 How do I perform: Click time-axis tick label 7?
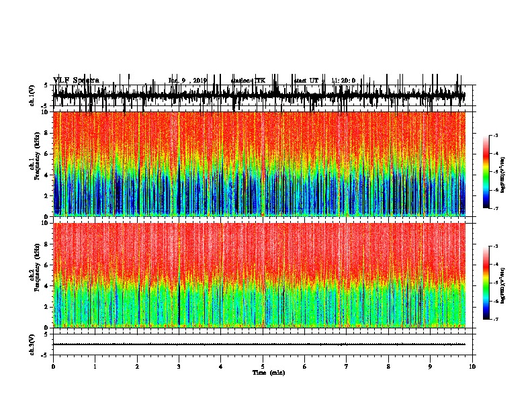pos(347,367)
